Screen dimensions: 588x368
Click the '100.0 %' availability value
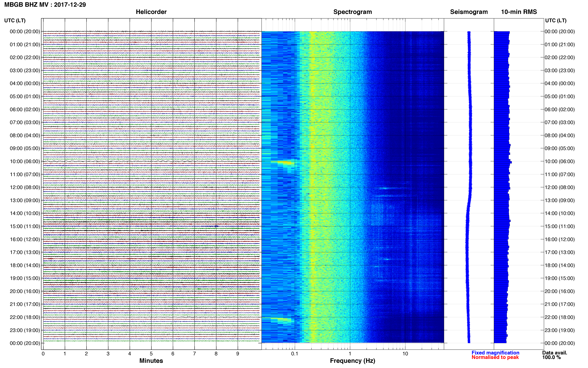551,357
